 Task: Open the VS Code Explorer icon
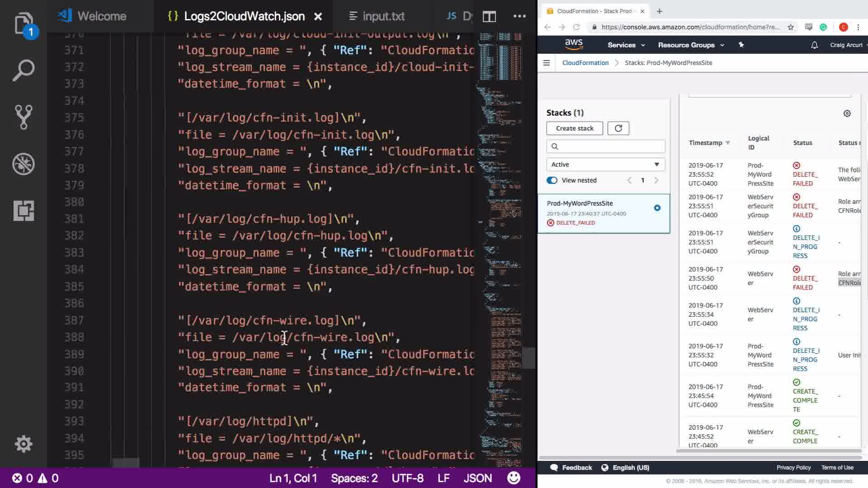(x=24, y=23)
